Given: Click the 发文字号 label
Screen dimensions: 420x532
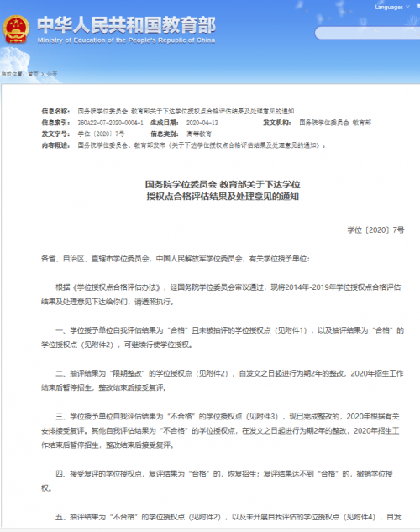Looking at the screenshot, I should pyautogui.click(x=55, y=134).
